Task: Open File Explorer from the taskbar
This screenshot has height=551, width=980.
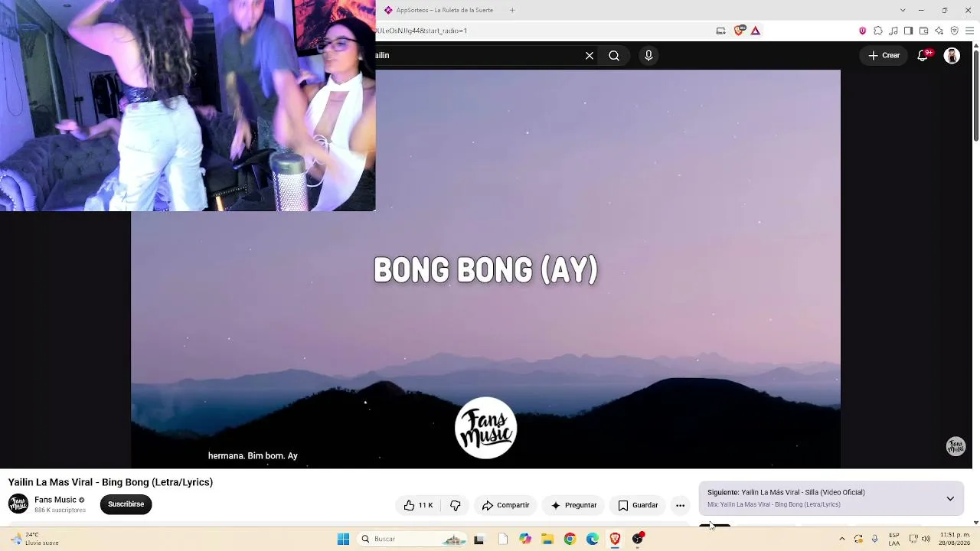Action: pos(547,540)
